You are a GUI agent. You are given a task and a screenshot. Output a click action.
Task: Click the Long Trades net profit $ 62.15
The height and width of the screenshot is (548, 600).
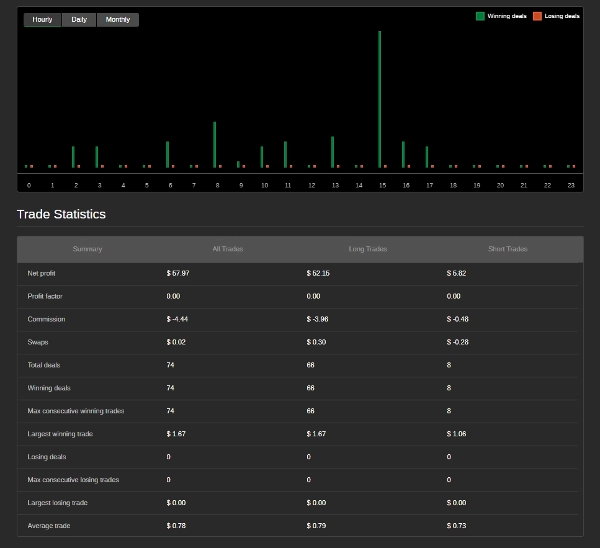tap(318, 273)
